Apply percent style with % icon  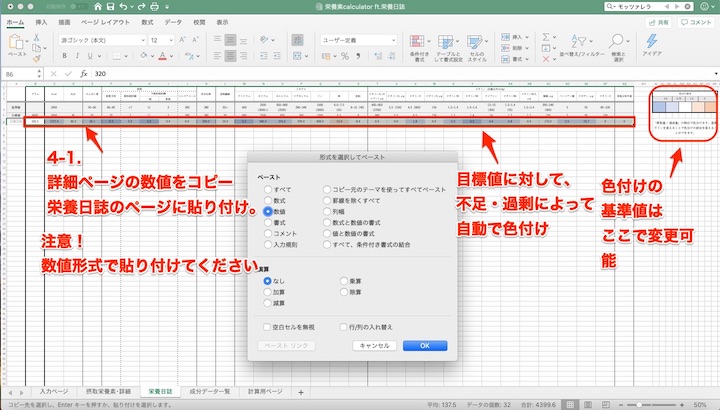[x=345, y=56]
